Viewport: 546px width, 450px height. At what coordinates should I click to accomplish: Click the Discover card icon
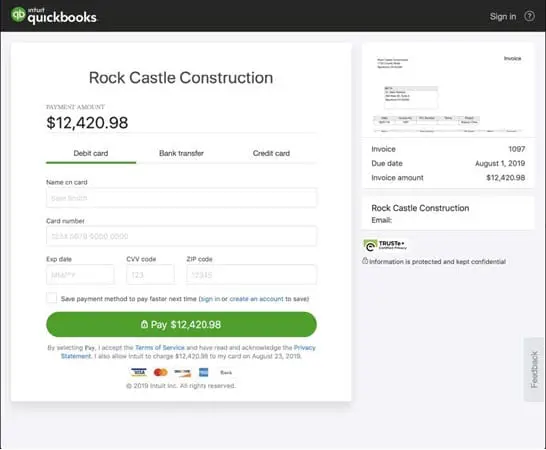tap(182, 372)
